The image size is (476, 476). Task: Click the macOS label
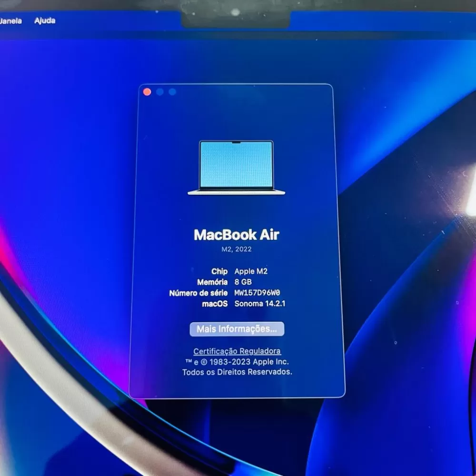click(215, 304)
